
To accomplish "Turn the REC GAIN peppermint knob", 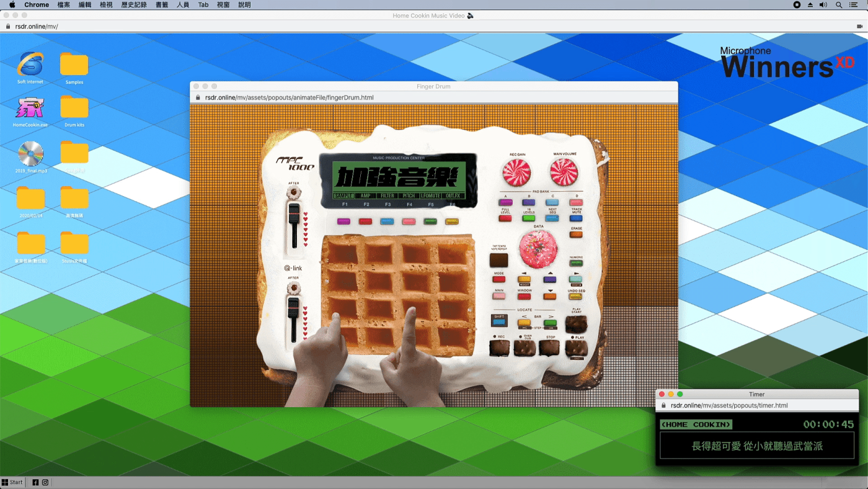I will [x=516, y=173].
